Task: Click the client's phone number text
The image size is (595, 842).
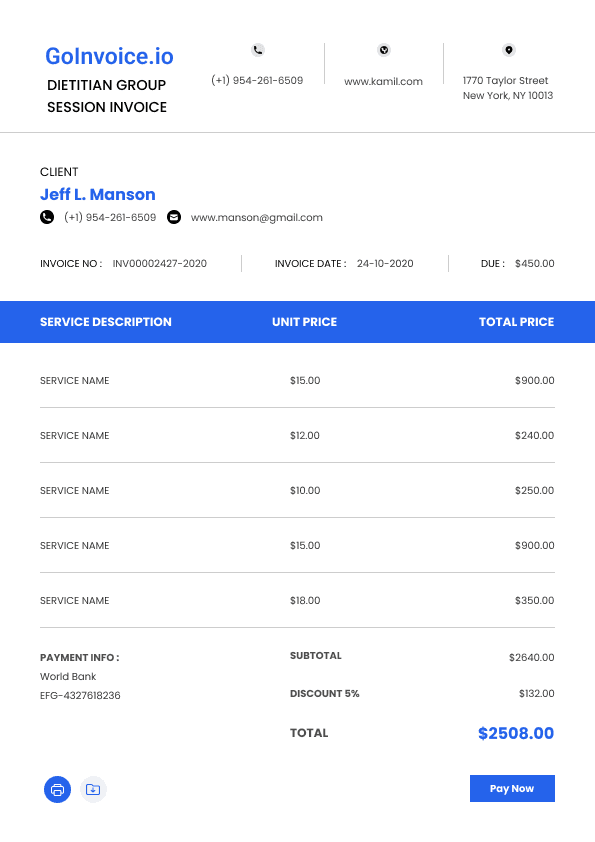Action: [110, 217]
